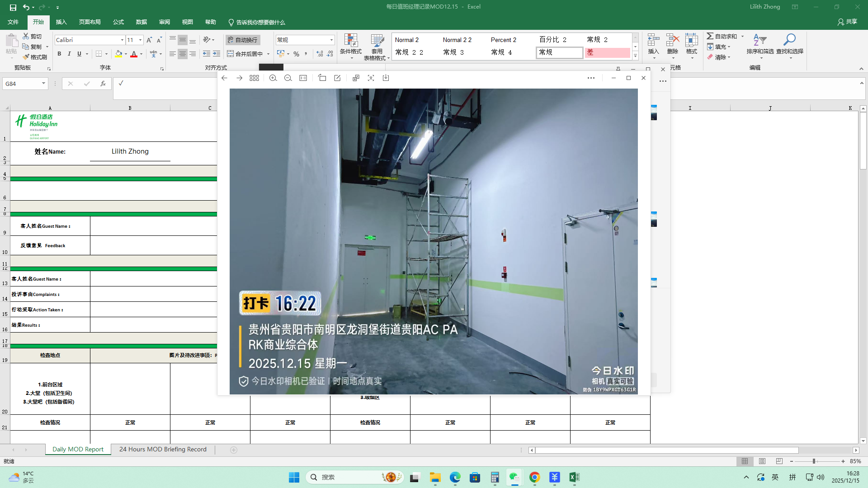The width and height of the screenshot is (868, 488).
Task: Save the image with the download icon
Action: pos(386,78)
